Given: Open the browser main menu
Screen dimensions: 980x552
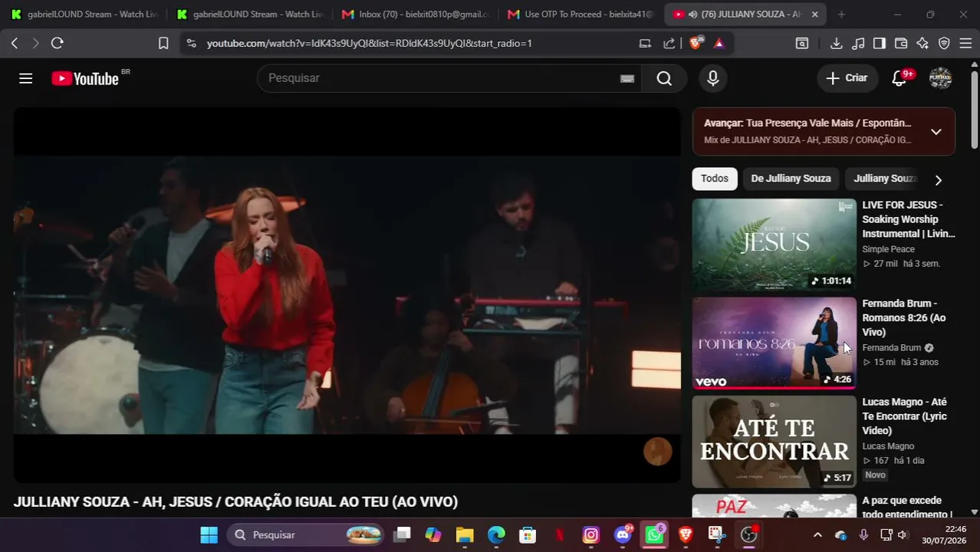Looking at the screenshot, I should 965,43.
